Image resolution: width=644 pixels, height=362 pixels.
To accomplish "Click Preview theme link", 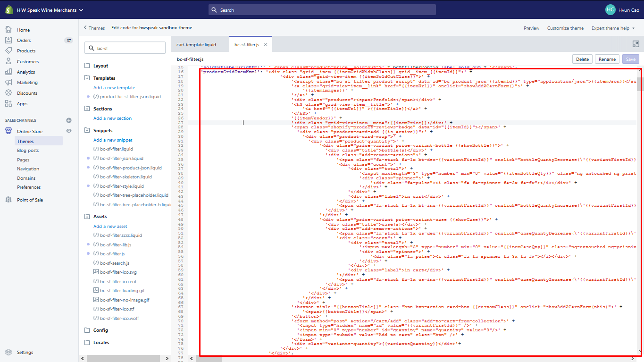I will 531,28.
